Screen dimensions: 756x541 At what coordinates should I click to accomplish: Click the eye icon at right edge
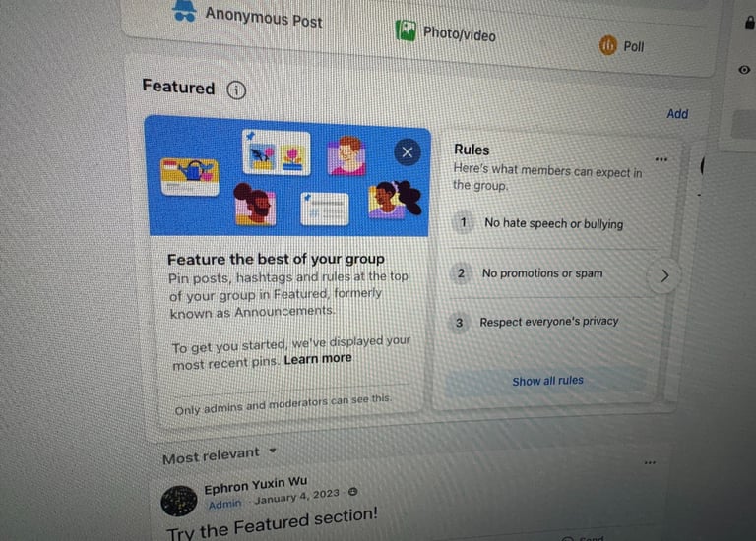(744, 70)
